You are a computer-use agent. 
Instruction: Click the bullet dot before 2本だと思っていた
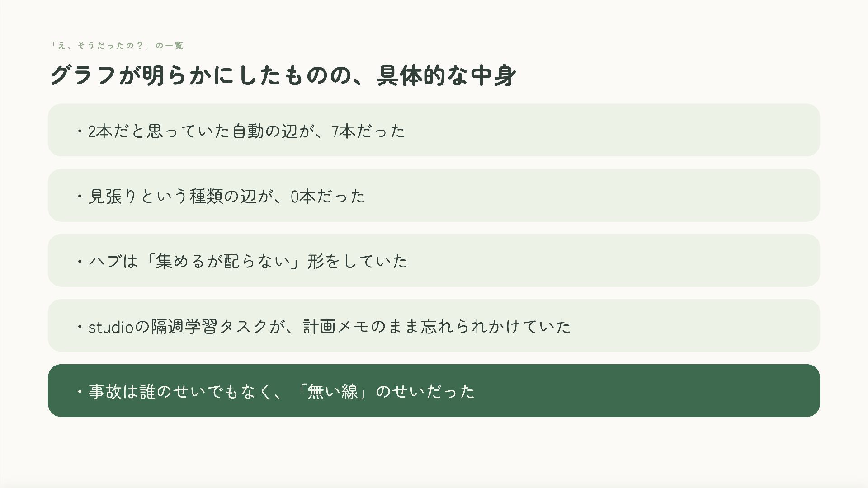point(80,131)
